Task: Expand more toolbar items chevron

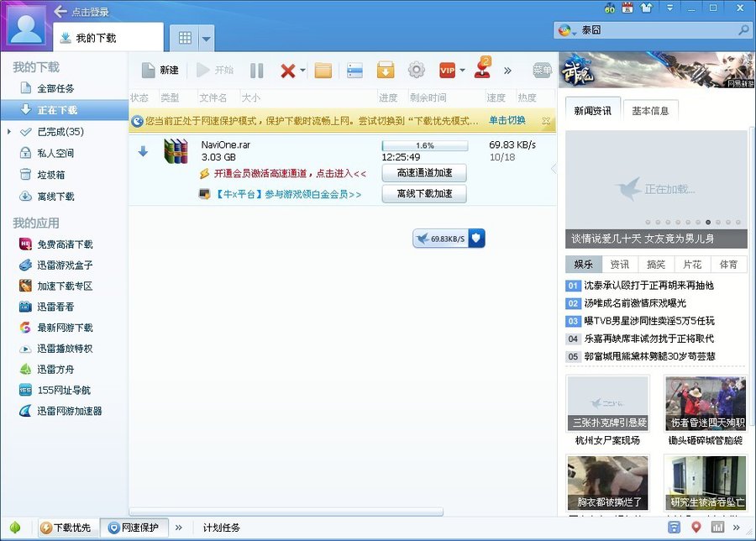Action: [507, 71]
